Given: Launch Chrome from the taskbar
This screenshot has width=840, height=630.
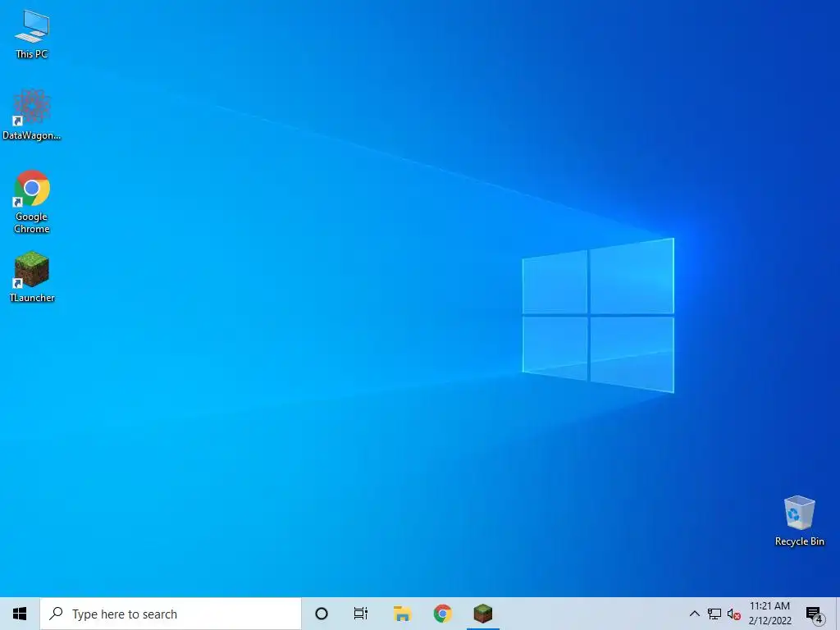Looking at the screenshot, I should pos(442,614).
